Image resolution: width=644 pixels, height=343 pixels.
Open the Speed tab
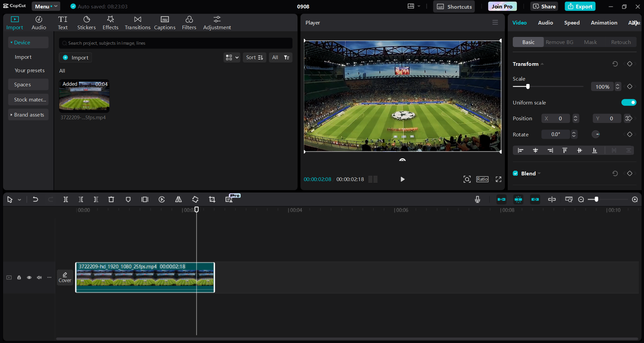click(572, 23)
